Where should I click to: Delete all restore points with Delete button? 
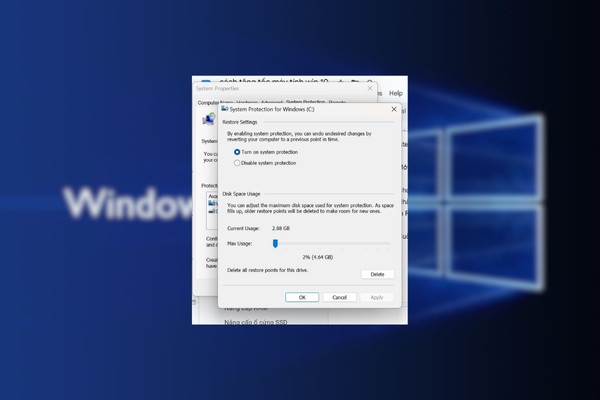pos(377,274)
